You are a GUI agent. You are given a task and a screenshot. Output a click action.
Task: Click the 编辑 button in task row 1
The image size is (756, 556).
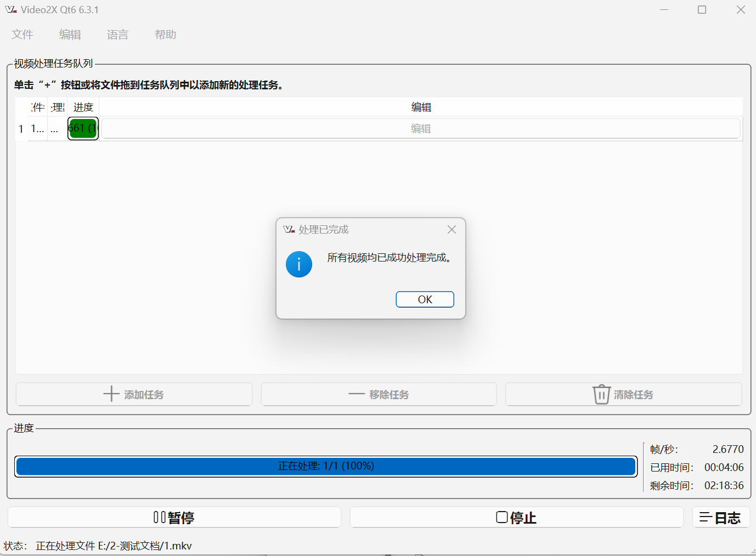tap(421, 129)
